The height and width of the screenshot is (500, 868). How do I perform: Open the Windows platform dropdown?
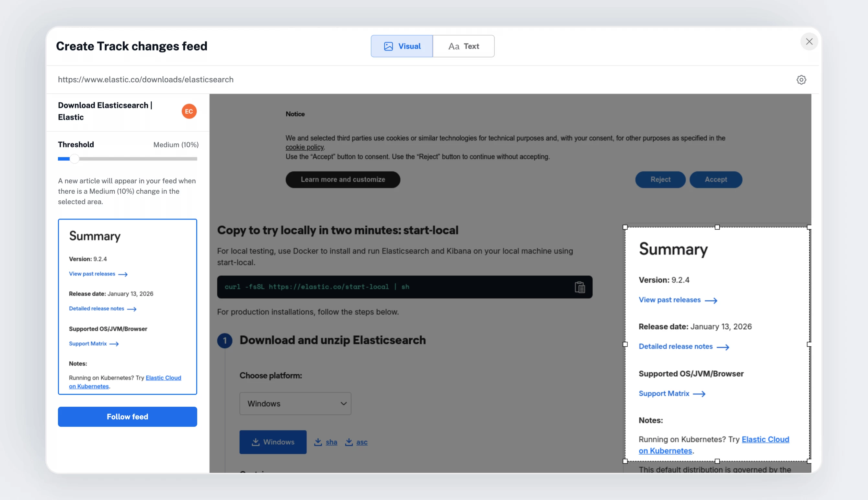pyautogui.click(x=295, y=403)
